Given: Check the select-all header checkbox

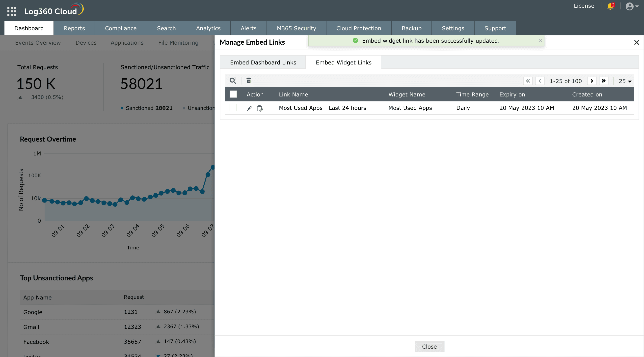Looking at the screenshot, I should coord(233,94).
